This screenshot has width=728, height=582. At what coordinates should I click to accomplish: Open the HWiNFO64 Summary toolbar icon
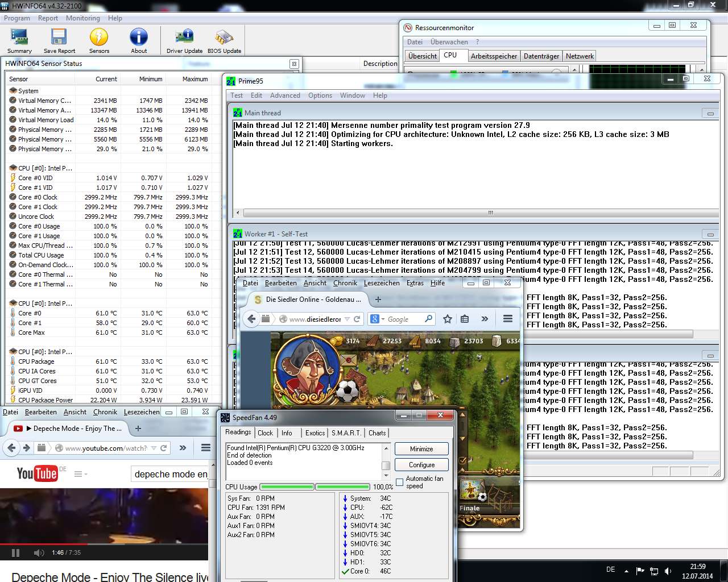(19, 40)
